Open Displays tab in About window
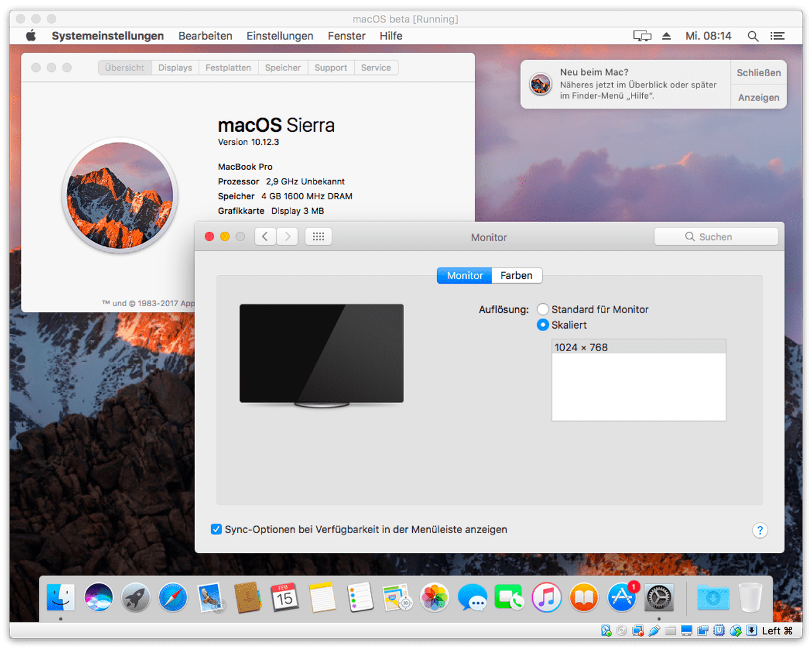This screenshot has height=648, width=812. click(175, 67)
